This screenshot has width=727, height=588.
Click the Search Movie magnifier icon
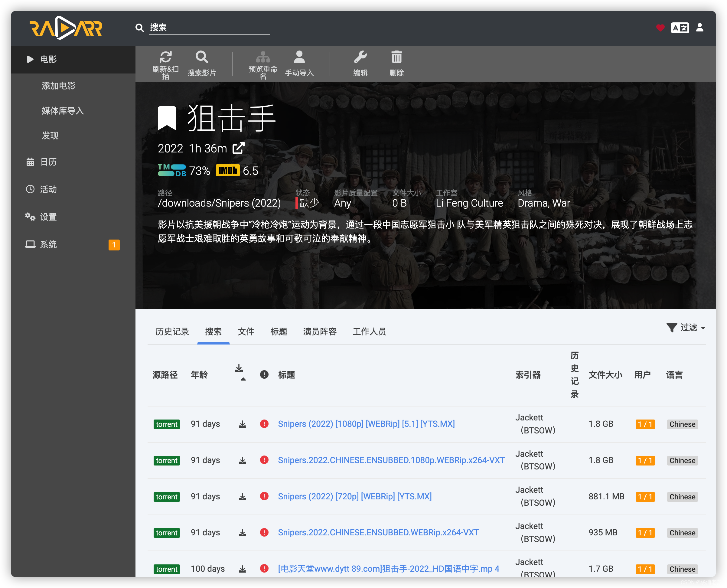coord(201,57)
